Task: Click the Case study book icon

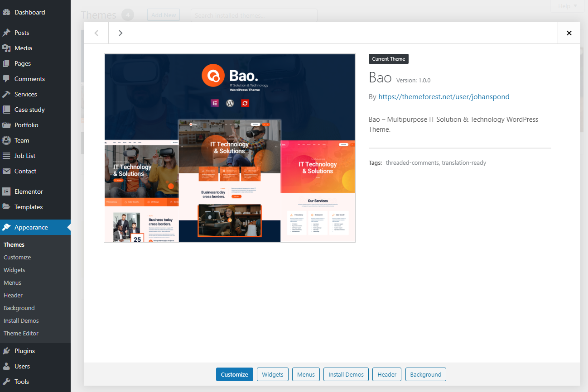Action: click(x=6, y=110)
